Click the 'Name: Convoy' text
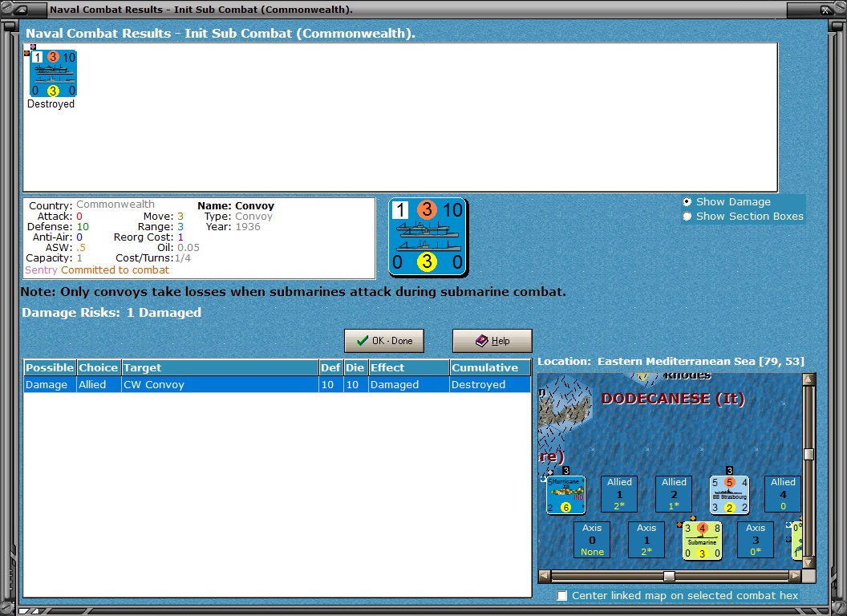The image size is (847, 616). (x=236, y=206)
